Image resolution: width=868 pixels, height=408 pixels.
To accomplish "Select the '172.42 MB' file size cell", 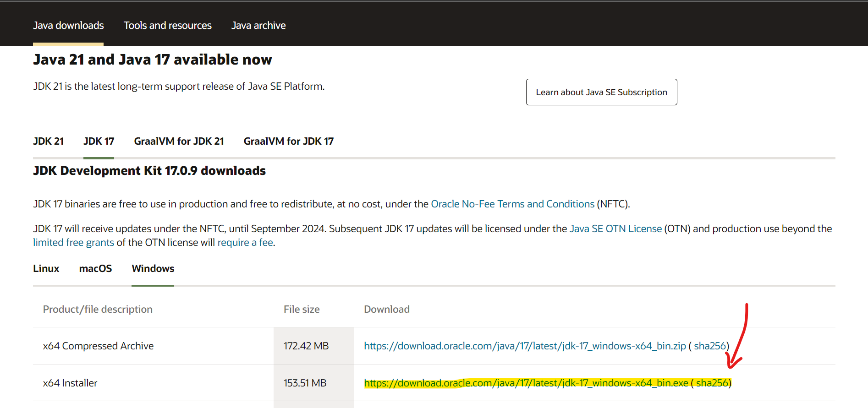I will (x=313, y=346).
